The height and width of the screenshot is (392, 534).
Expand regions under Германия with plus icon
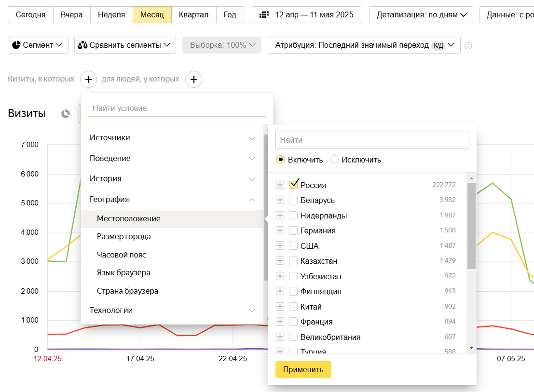(x=280, y=230)
